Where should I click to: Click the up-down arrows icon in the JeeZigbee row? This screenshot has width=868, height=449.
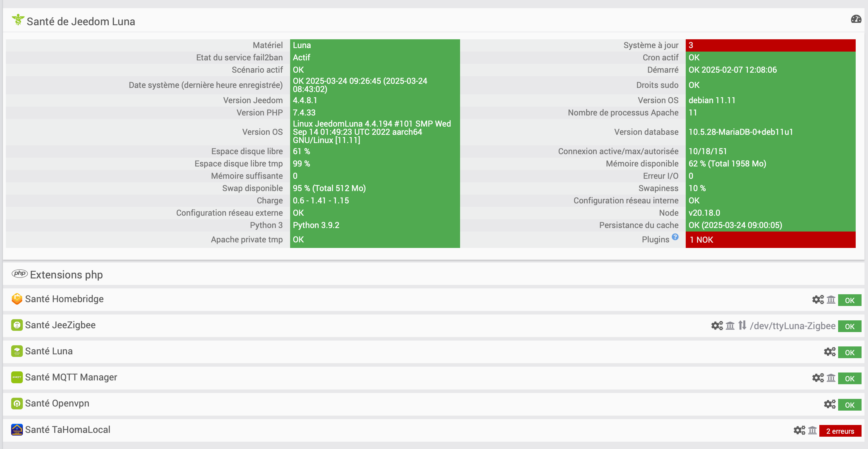[x=742, y=325]
